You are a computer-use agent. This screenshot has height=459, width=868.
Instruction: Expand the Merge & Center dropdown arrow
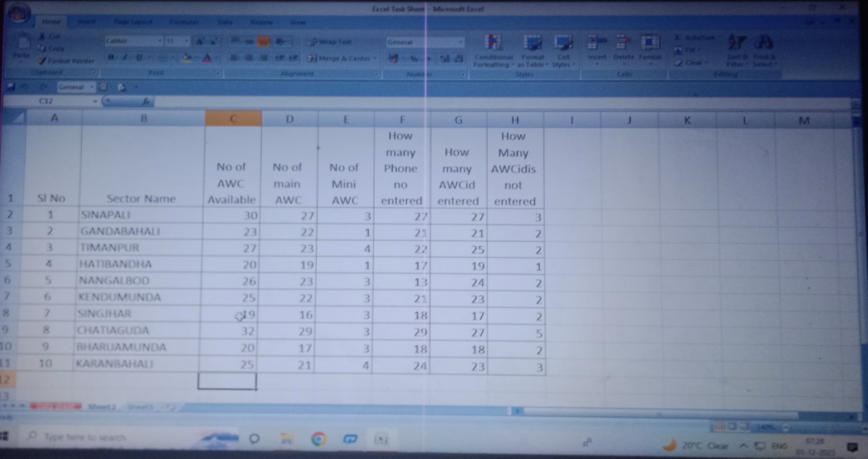pos(375,59)
